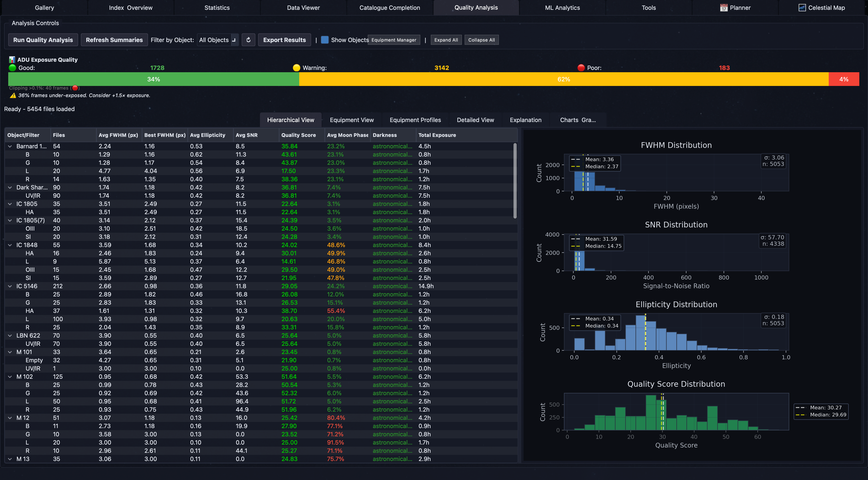Click the yellow Warning status indicator
Image resolution: width=868 pixels, height=480 pixels.
tap(296, 68)
